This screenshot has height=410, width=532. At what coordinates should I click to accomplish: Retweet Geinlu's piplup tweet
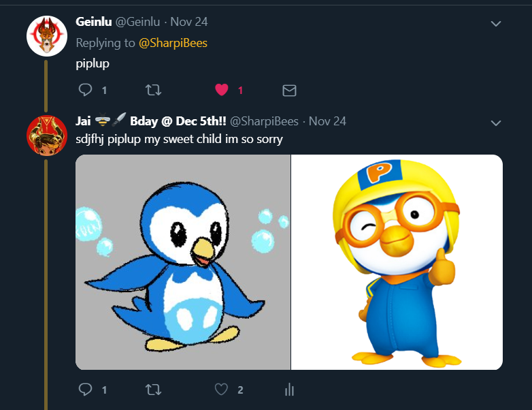[154, 90]
